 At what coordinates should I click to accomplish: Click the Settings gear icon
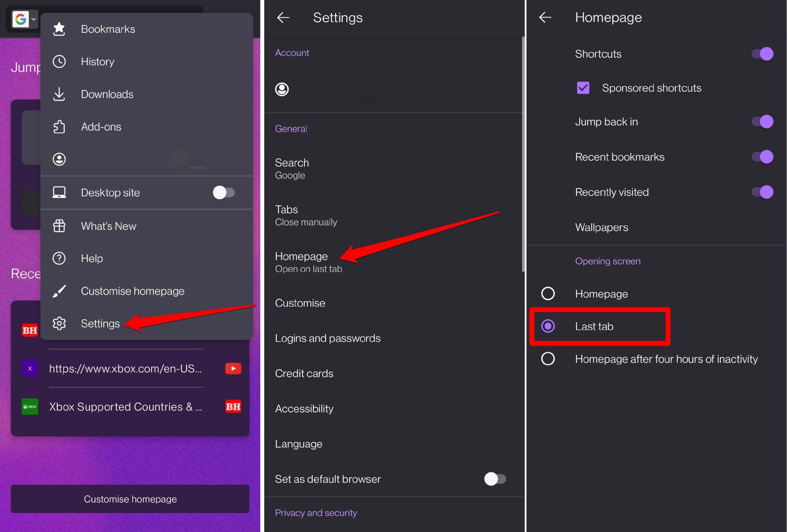pyautogui.click(x=59, y=324)
